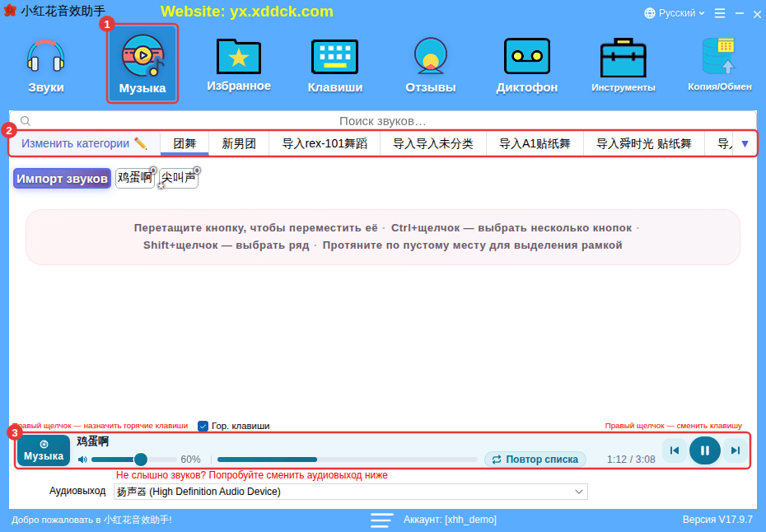The width and height of the screenshot is (766, 532).
Task: Open the Клавиши keyboard section
Action: tap(334, 66)
